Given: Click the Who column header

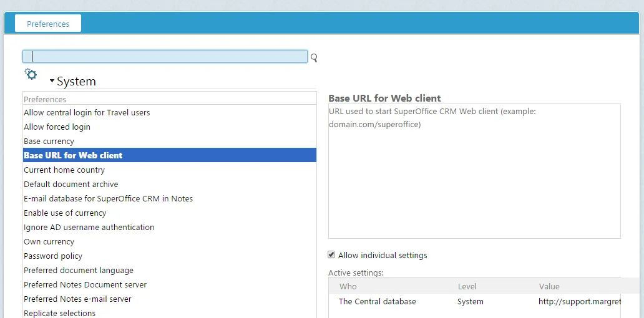Looking at the screenshot, I should 348,287.
